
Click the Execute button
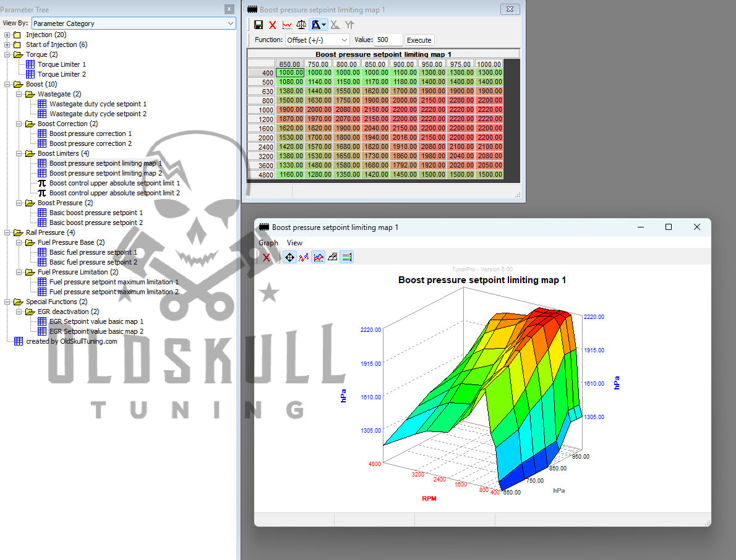tap(419, 40)
